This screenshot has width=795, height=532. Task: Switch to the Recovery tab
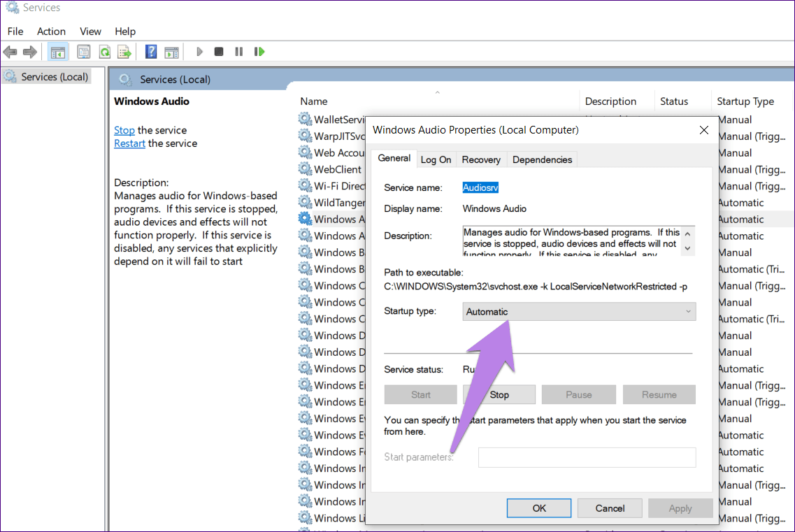point(481,160)
